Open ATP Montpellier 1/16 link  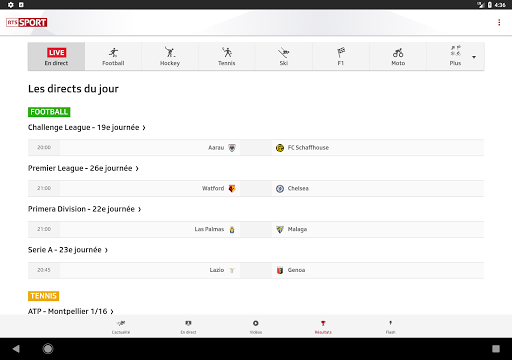click(x=71, y=311)
